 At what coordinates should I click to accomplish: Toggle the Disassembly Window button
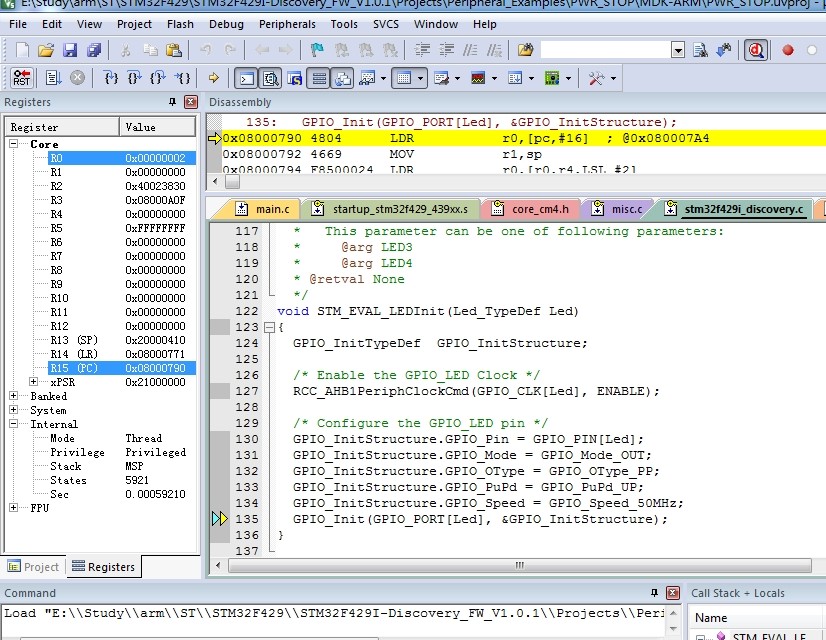point(271,78)
